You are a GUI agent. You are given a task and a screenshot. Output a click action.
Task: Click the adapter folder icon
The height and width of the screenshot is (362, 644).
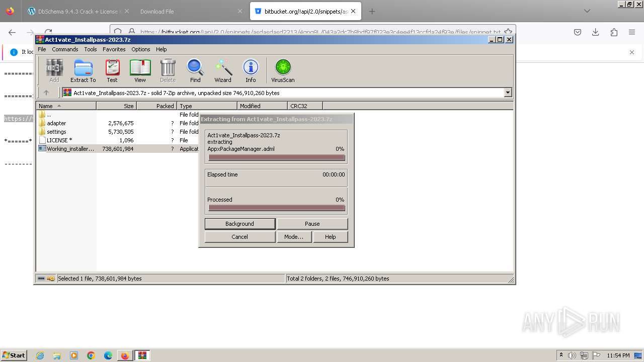tap(42, 123)
